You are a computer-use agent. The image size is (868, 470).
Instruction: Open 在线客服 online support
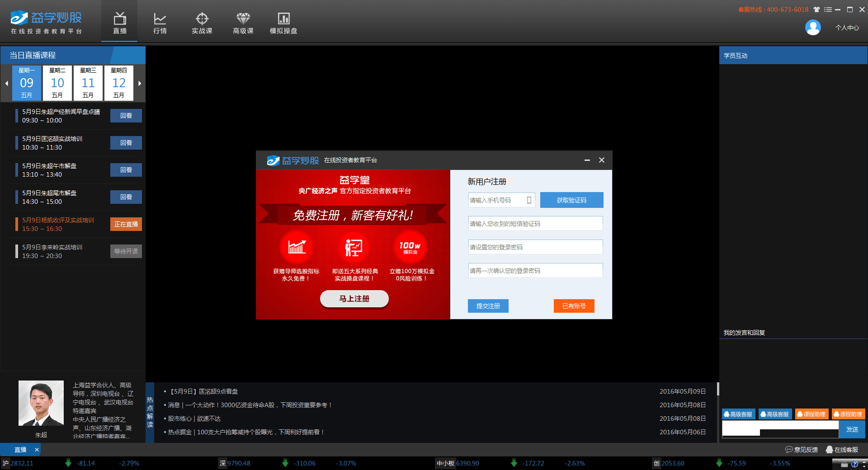tap(842, 450)
